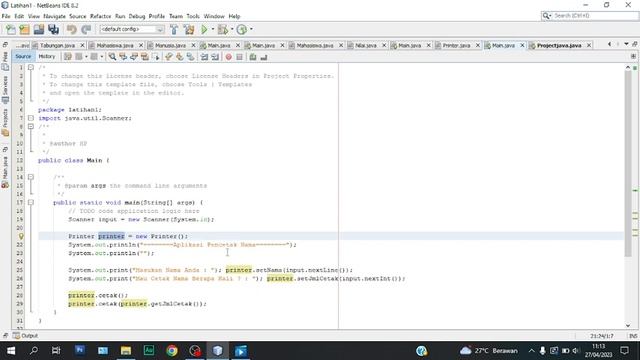
Task: Switch to the Projectjava.java tab
Action: click(559, 45)
